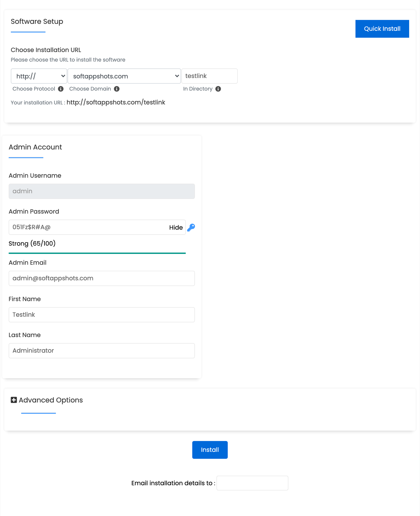The width and height of the screenshot is (420, 516).
Task: Click inside the First Name field
Action: (x=102, y=315)
